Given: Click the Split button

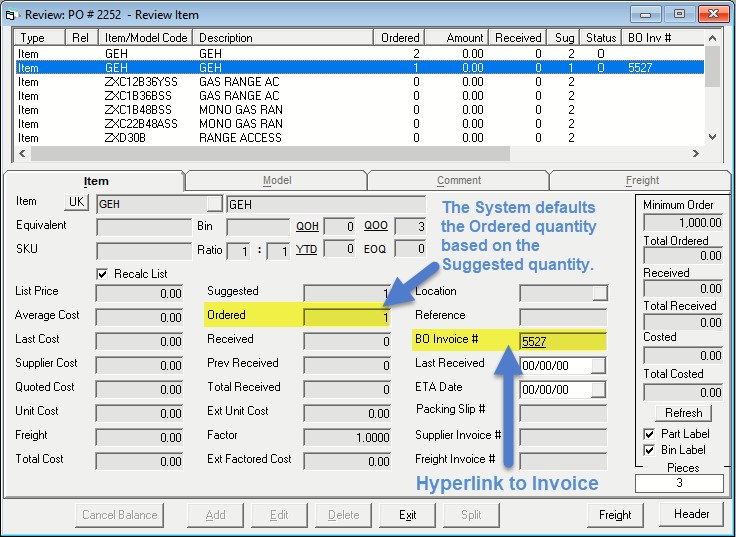Looking at the screenshot, I should (x=471, y=515).
